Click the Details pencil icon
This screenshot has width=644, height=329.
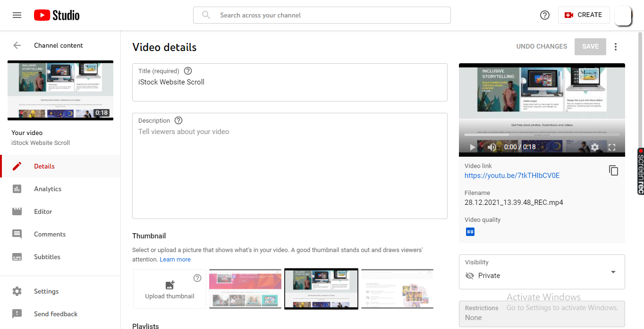17,166
